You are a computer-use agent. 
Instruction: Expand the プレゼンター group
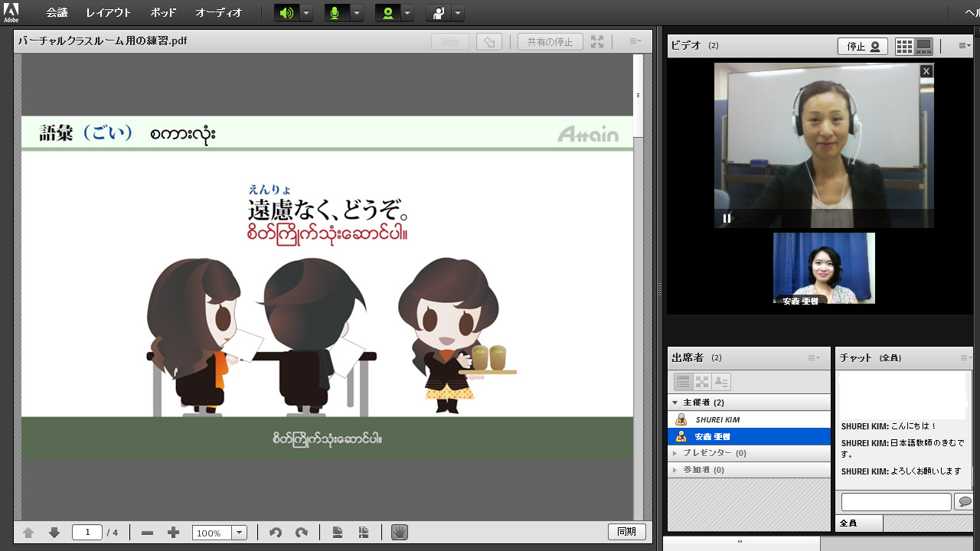[675, 453]
